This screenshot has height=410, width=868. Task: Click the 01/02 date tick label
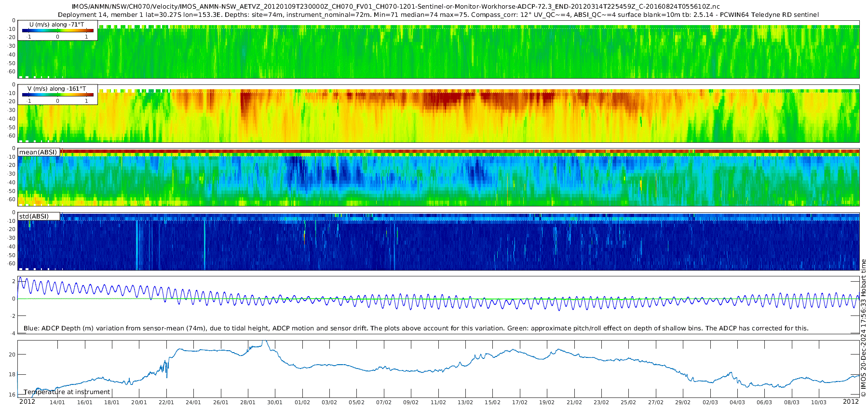tap(302, 402)
